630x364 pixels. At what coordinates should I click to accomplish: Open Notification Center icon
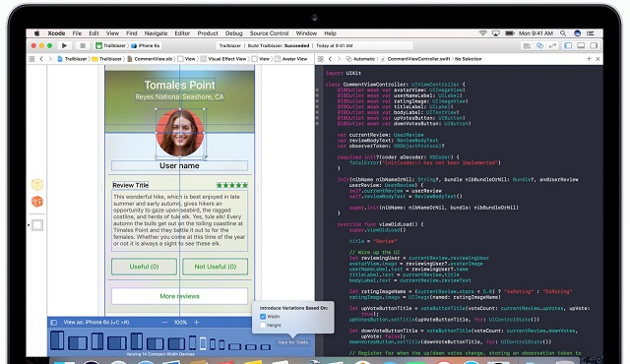pos(591,33)
